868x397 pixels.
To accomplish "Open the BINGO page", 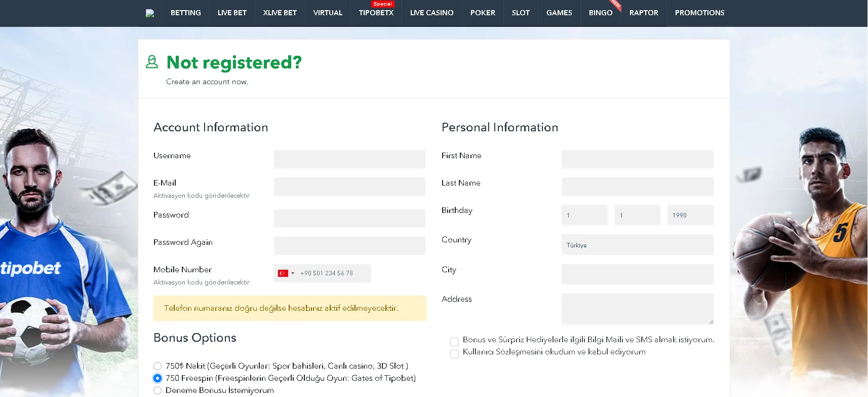I will click(601, 13).
